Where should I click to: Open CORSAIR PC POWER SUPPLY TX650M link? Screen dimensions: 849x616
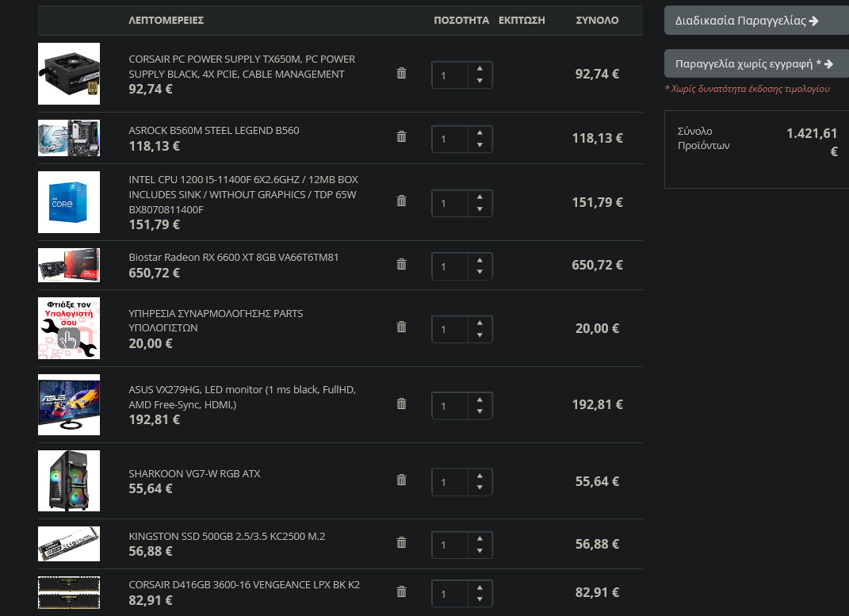(242, 67)
